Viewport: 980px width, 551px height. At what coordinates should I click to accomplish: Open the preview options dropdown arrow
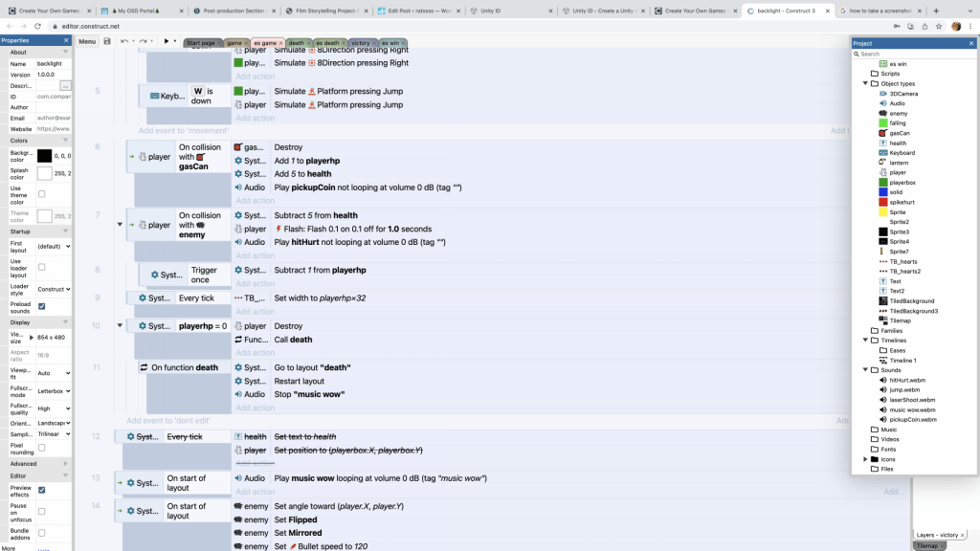175,41
